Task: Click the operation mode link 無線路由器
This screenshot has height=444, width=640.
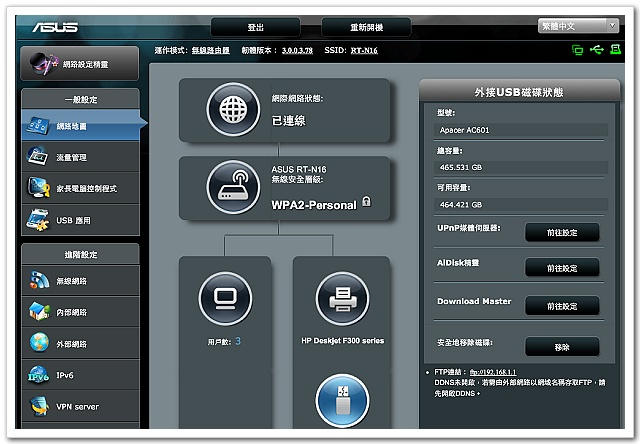Action: 211,50
